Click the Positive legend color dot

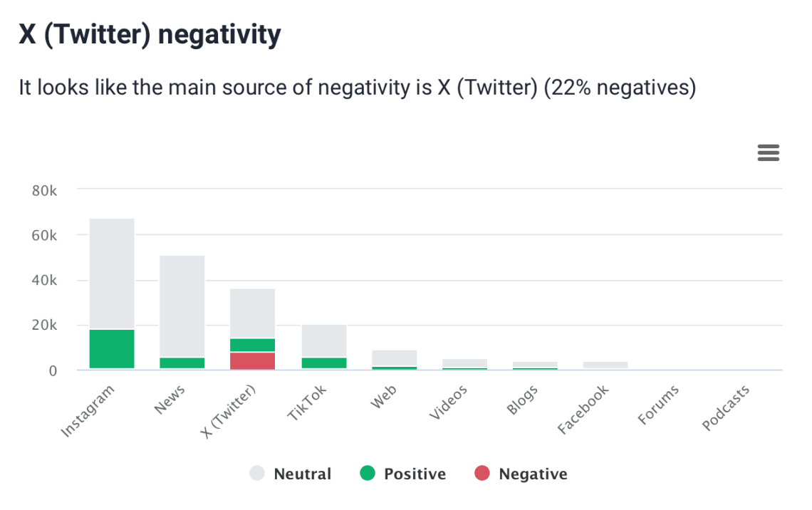click(367, 474)
